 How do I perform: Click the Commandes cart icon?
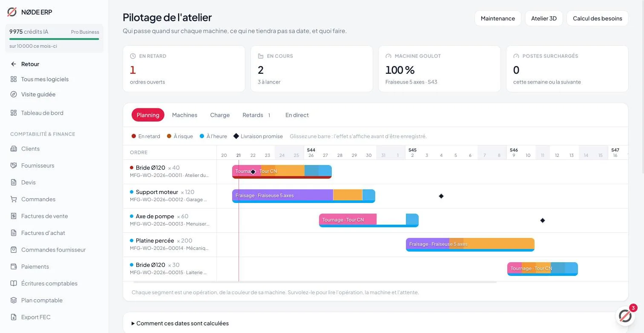click(14, 199)
